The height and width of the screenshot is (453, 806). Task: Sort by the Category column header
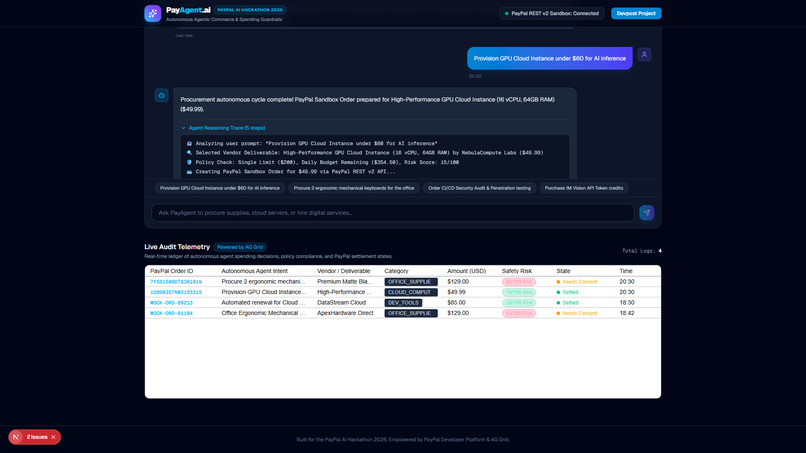tap(396, 271)
